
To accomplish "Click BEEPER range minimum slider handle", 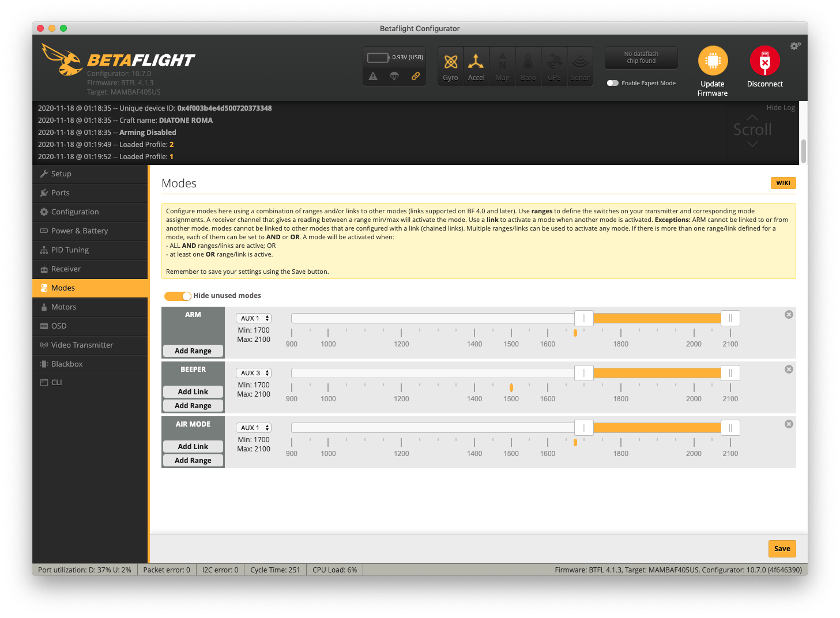I will coord(584,373).
